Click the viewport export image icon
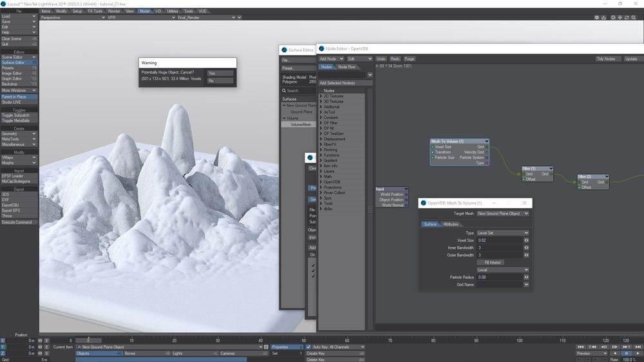The image size is (644, 362). tap(604, 17)
